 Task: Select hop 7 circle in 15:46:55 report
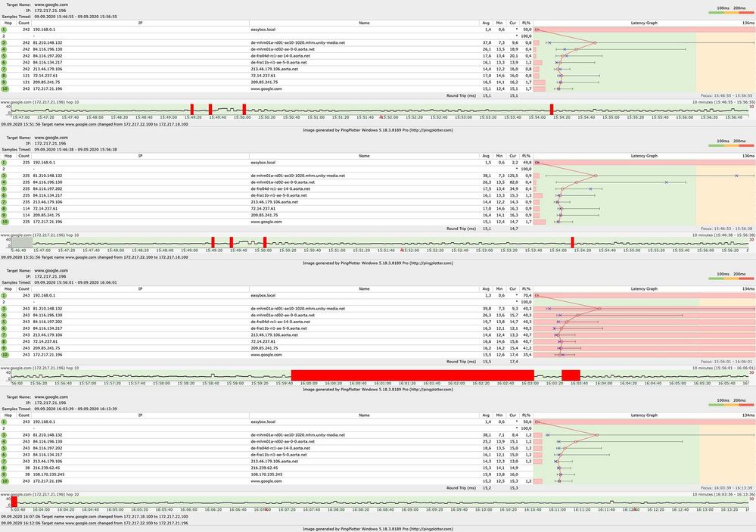(x=4, y=69)
